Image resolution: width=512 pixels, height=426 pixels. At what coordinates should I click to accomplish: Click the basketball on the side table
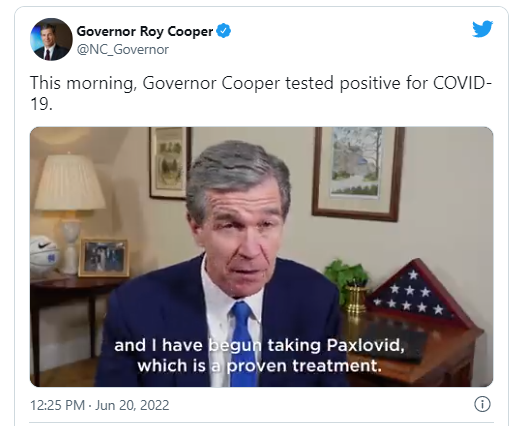point(44,256)
